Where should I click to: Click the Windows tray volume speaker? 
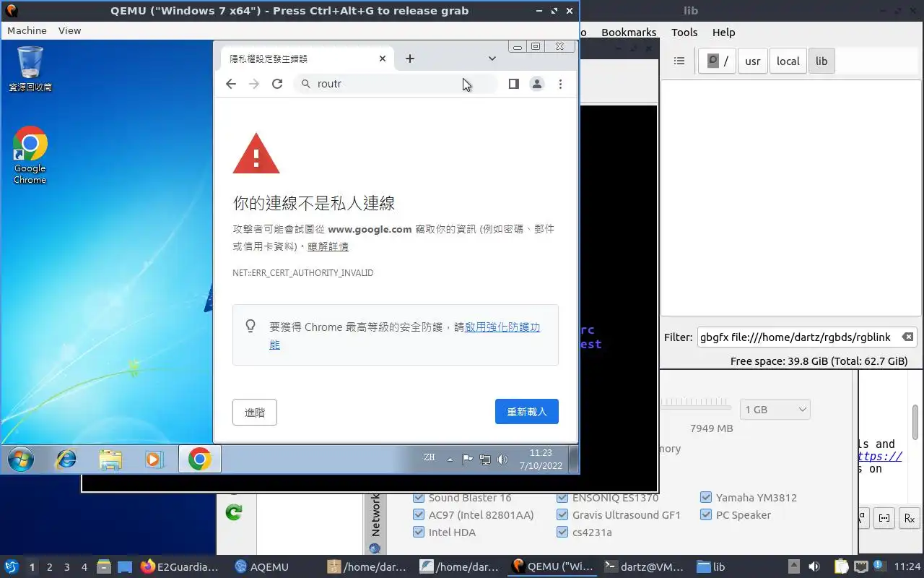(x=502, y=459)
